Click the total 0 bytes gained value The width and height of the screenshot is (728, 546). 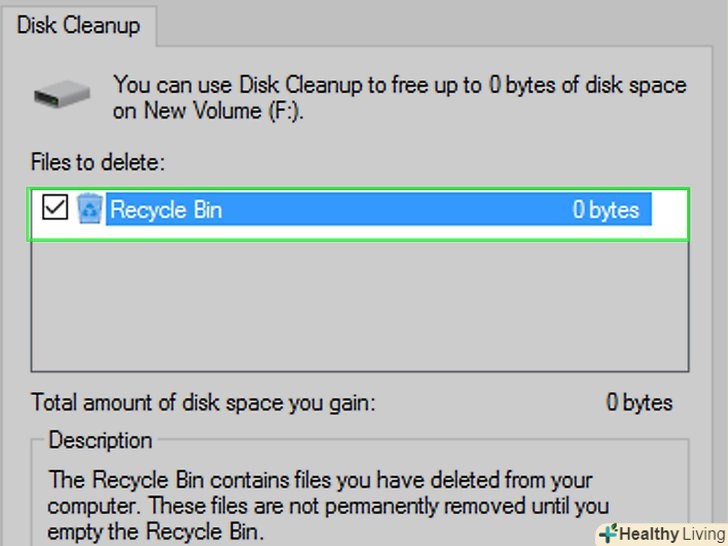639,404
